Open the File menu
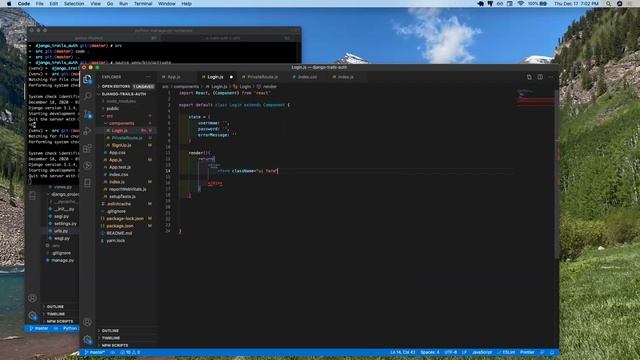 [x=39, y=4]
